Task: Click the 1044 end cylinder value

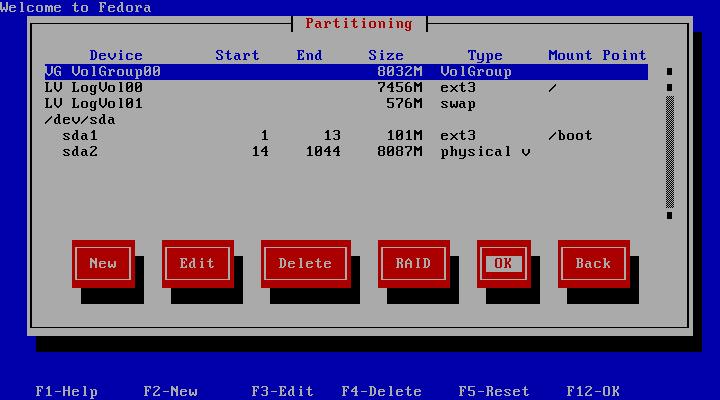Action: tap(323, 152)
